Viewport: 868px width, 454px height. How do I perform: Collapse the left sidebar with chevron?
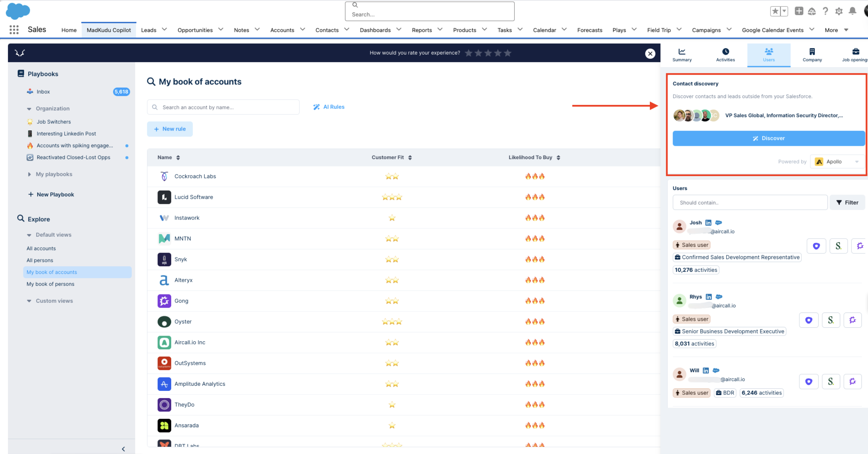point(123,449)
